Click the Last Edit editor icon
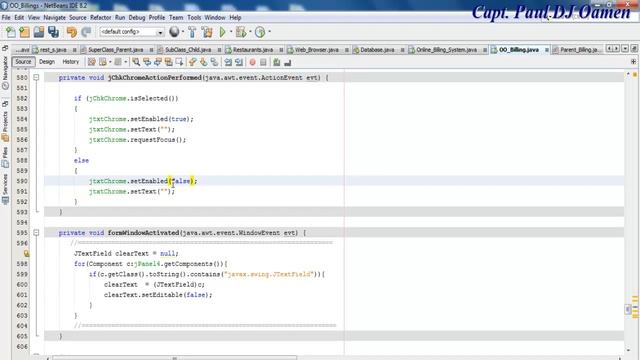Image resolution: width=640 pixels, height=360 pixels. [x=92, y=62]
